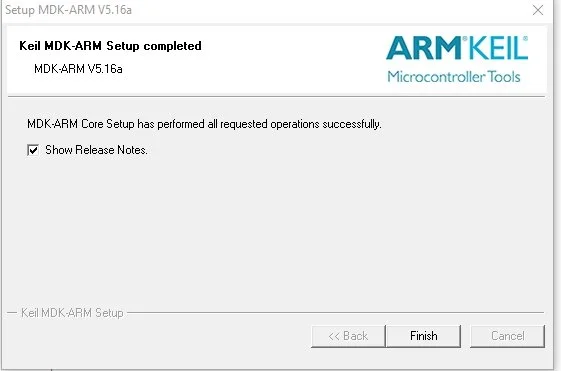This screenshot has height=371, width=561.
Task: Uncheck the Show Release Notes checkbox
Action: (33, 150)
